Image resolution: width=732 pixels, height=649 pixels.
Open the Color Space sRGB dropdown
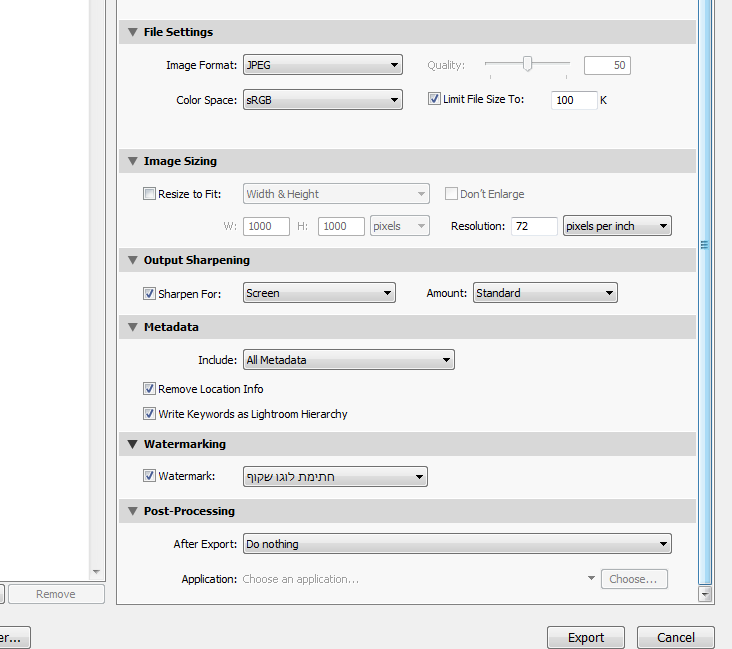coord(323,100)
